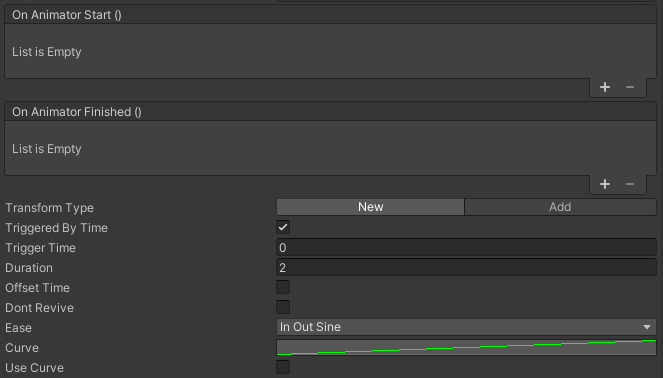Remove listener from On Animator Start
Viewport: 663px width, 378px height.
[x=630, y=87]
